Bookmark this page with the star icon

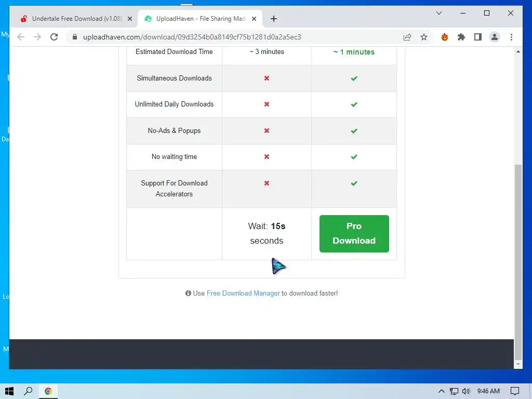click(424, 37)
